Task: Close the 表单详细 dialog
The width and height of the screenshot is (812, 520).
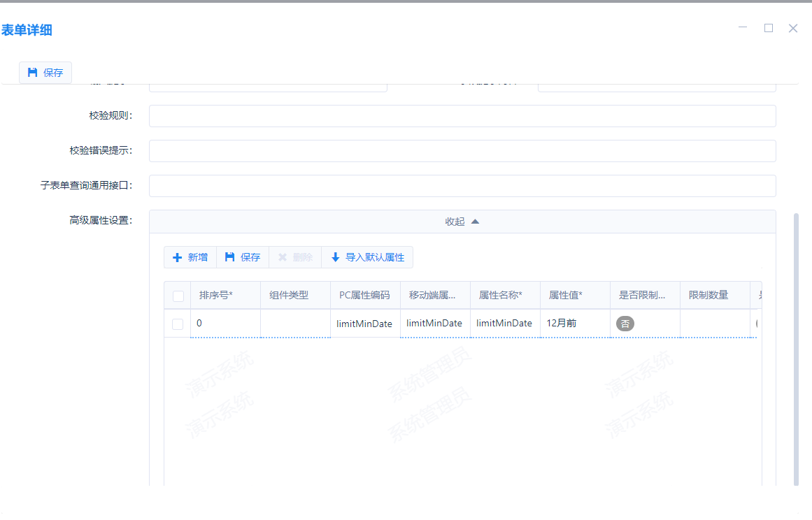Action: click(792, 28)
